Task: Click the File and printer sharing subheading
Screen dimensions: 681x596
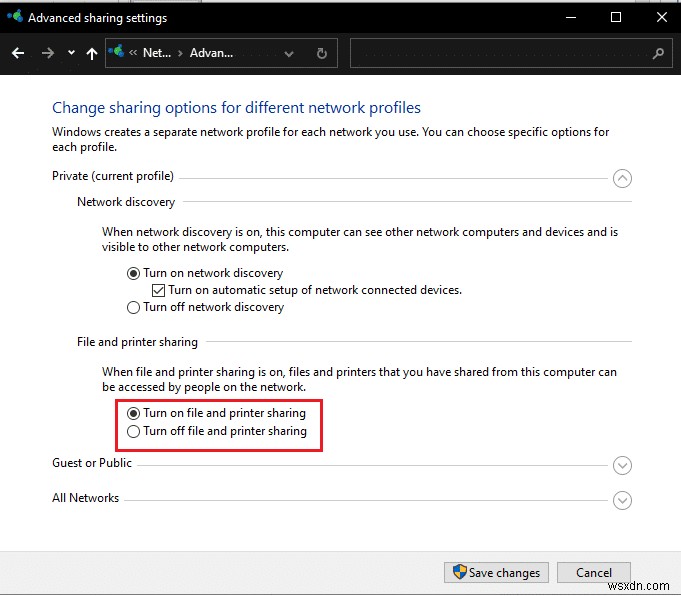Action: click(137, 342)
